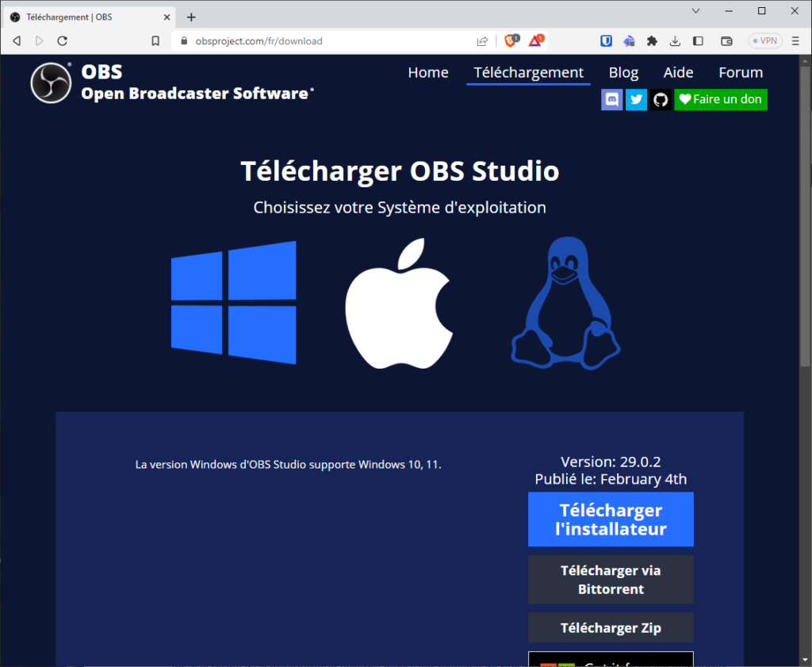
Task: Toggle the browser sidebar panel icon
Action: 698,41
